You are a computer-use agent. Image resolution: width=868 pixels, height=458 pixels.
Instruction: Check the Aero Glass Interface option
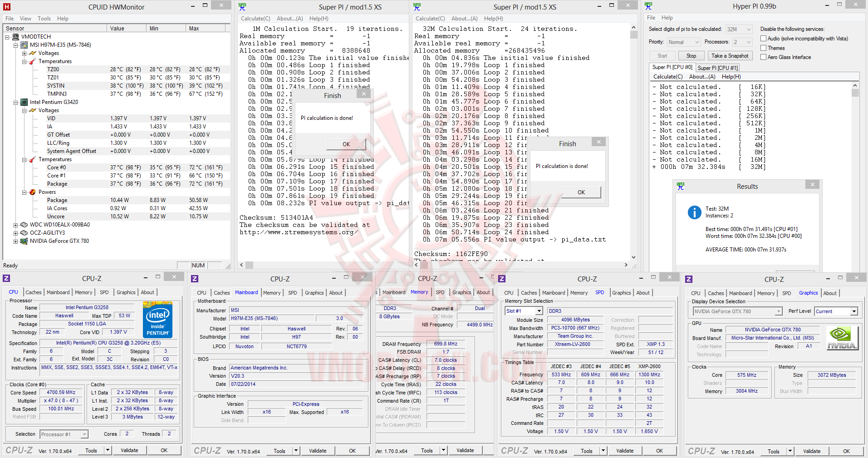764,57
